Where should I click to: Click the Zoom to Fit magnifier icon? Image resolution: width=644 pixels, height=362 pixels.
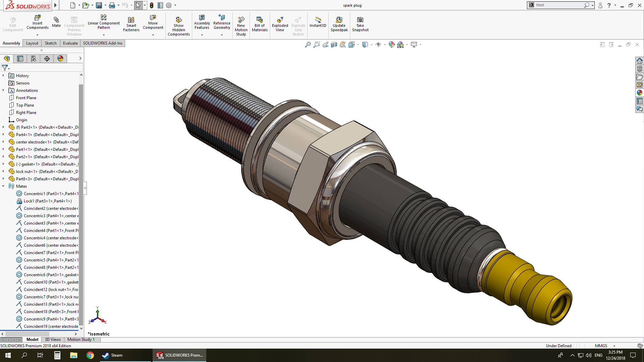click(x=308, y=45)
